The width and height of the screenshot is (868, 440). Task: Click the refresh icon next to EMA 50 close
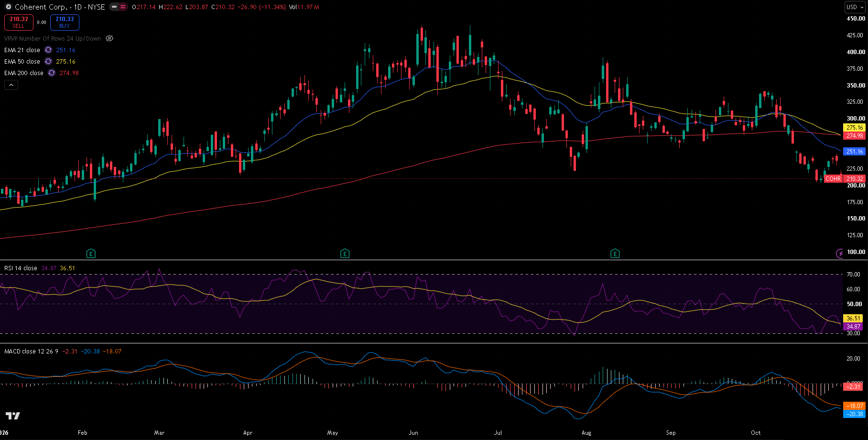(48, 62)
